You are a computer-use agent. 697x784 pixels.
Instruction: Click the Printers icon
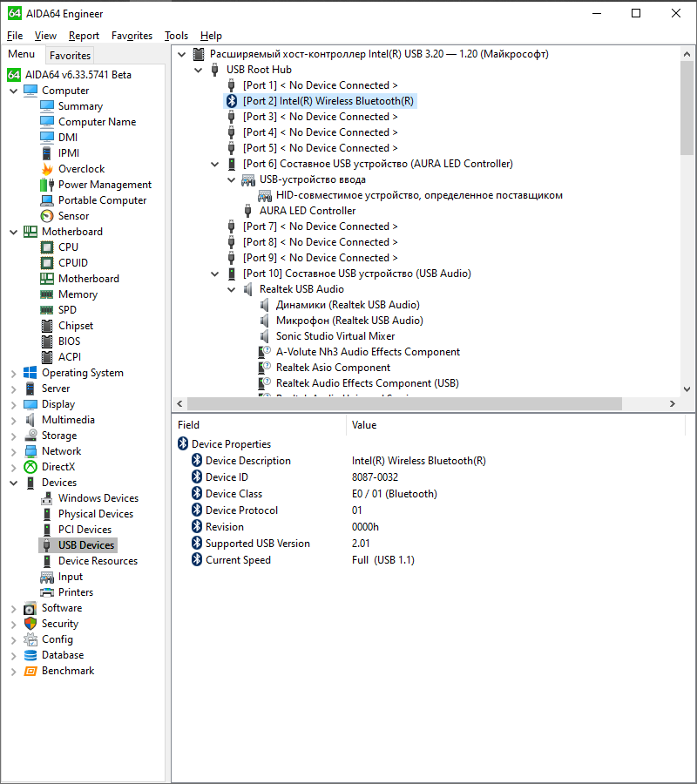pyautogui.click(x=47, y=592)
